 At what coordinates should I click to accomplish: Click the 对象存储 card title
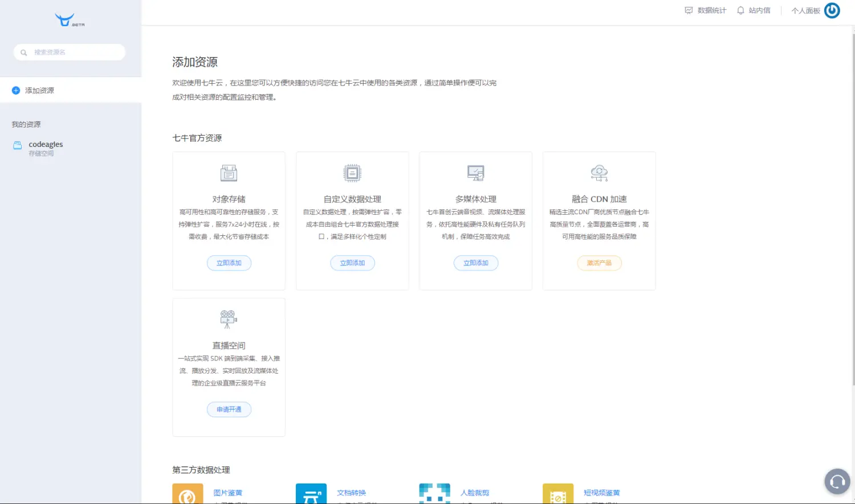229,199
